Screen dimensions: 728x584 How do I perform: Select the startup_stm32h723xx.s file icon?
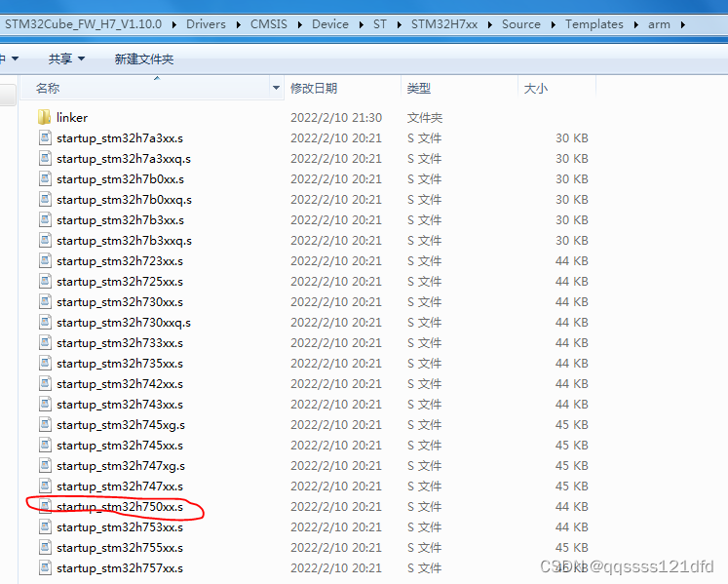pos(45,260)
